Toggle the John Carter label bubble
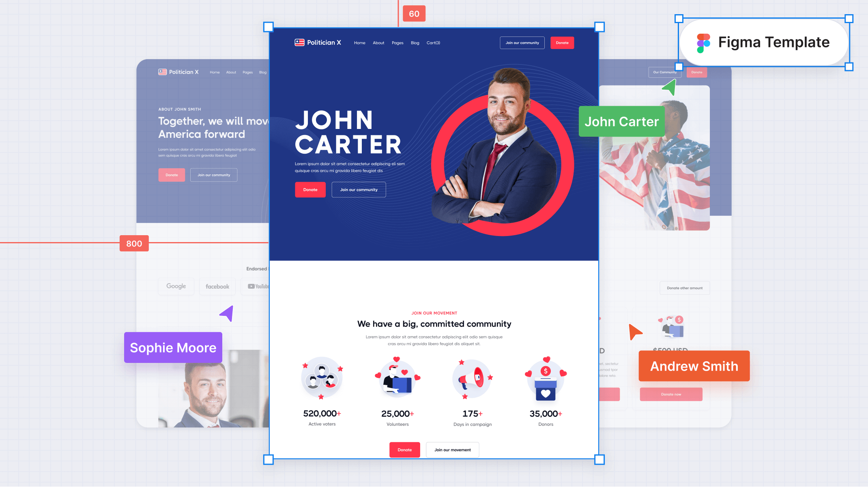Image resolution: width=868 pixels, height=487 pixels. (x=621, y=121)
